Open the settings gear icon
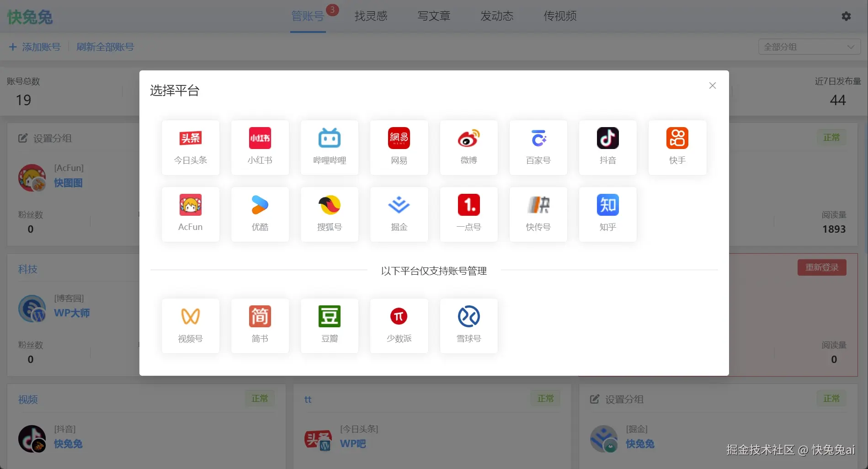This screenshot has width=868, height=469. (x=846, y=16)
